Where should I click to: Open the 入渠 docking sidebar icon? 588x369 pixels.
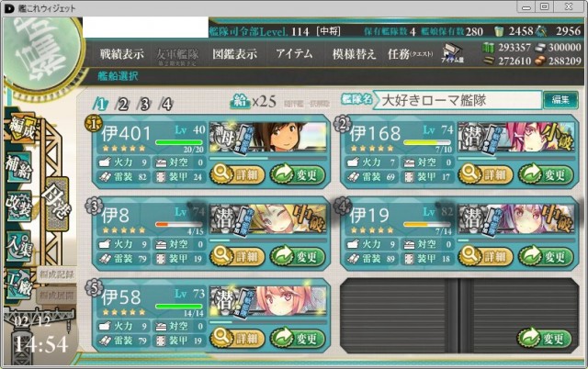click(18, 246)
